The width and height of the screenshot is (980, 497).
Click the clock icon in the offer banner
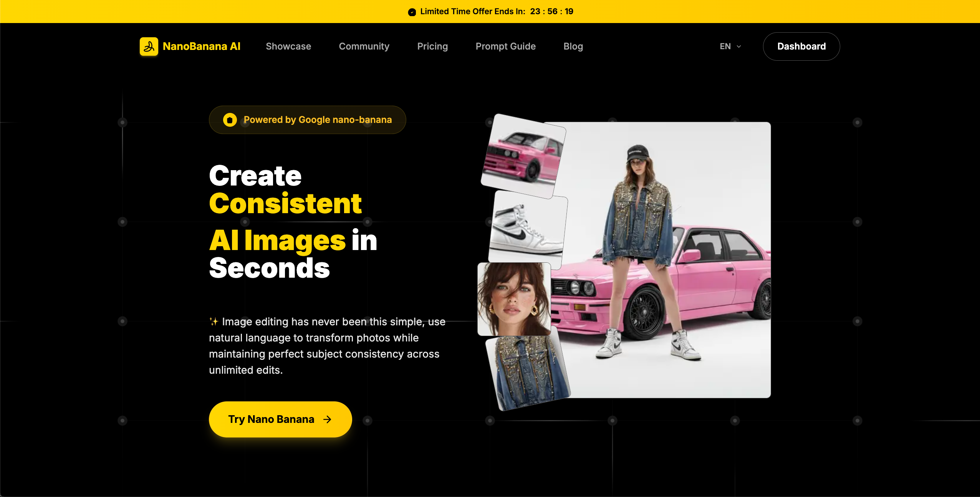pos(412,11)
